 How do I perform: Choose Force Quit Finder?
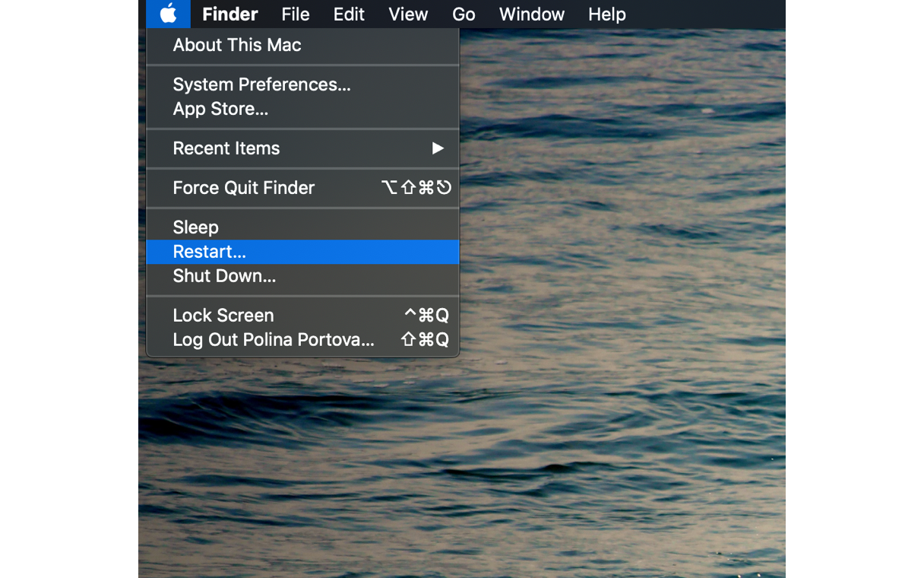[302, 188]
